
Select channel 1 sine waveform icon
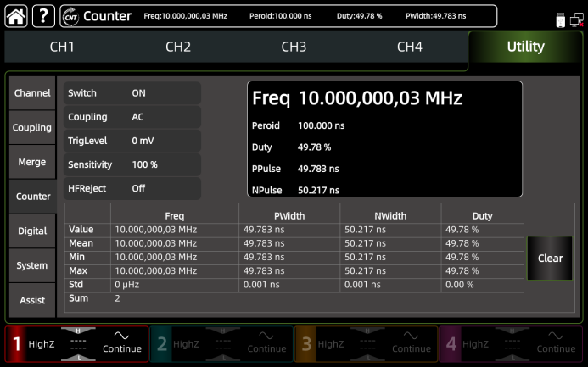[121, 336]
